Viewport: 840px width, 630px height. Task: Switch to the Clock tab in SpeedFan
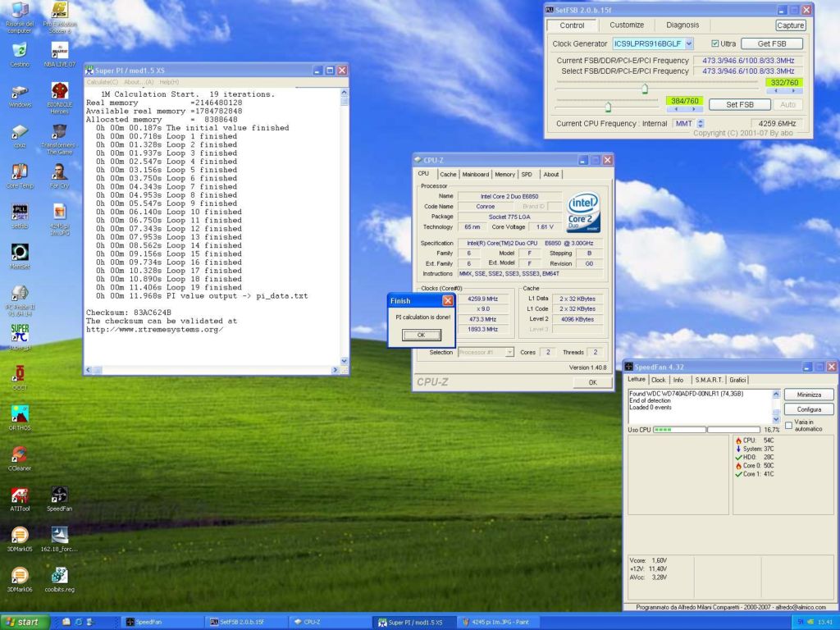point(659,380)
